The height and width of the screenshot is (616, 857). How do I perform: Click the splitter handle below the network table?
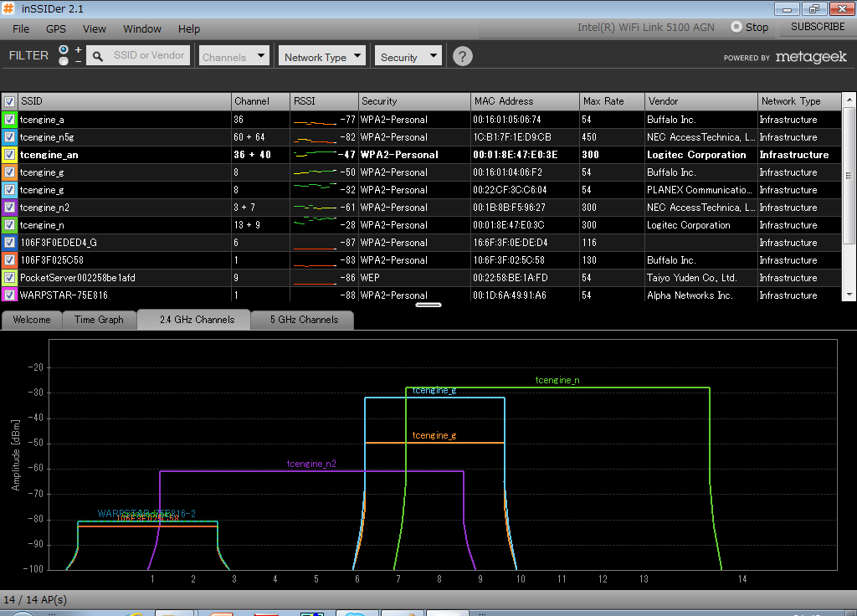pos(428,305)
